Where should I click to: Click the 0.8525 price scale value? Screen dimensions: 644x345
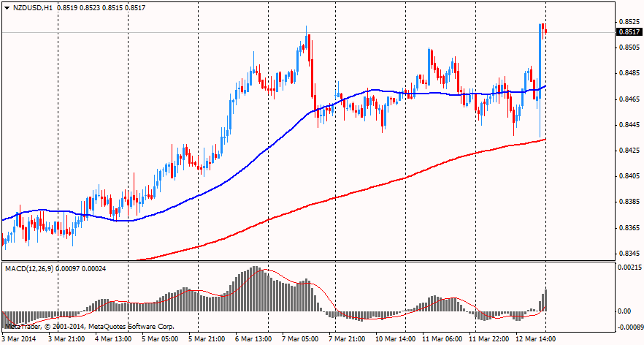tap(629, 21)
